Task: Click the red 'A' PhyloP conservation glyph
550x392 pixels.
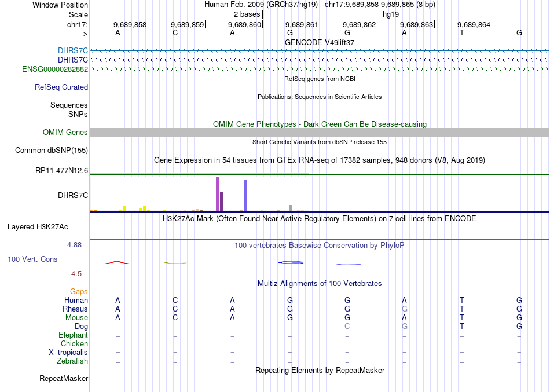Action: coord(117,262)
